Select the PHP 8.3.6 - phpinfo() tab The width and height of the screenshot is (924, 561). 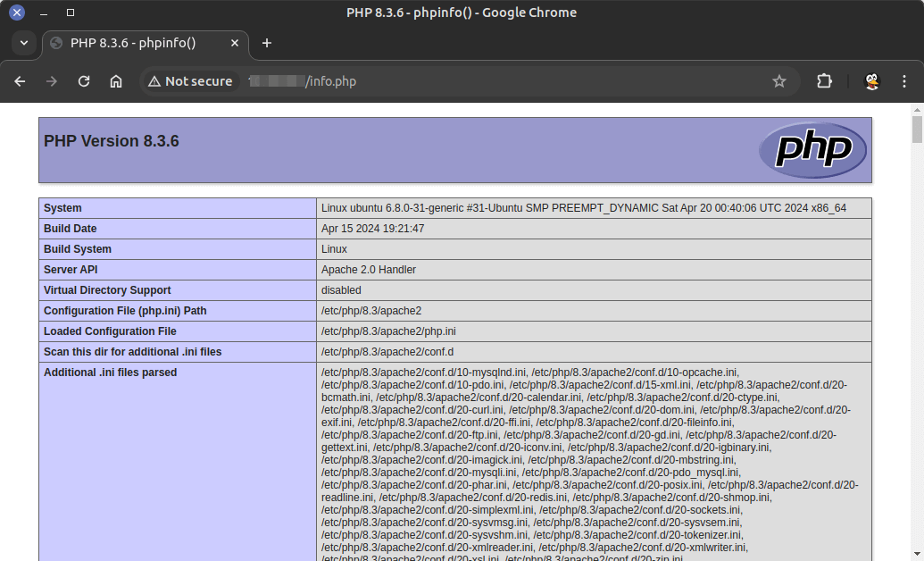click(134, 43)
